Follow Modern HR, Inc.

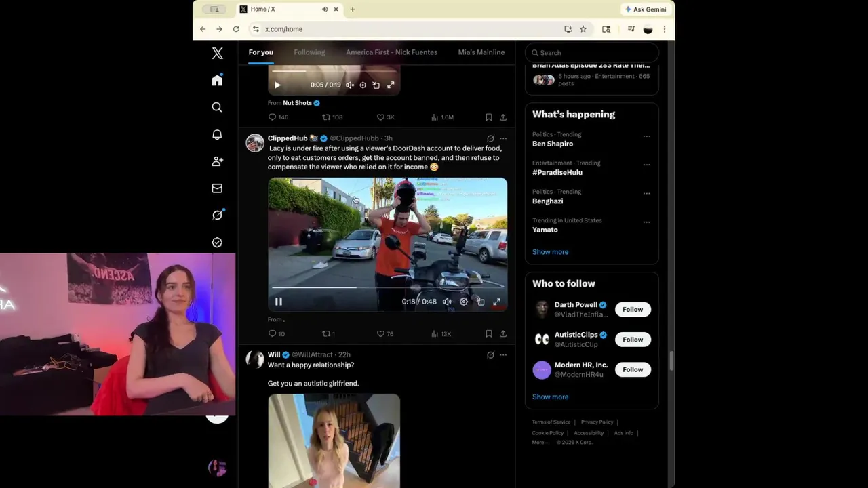[x=633, y=369]
